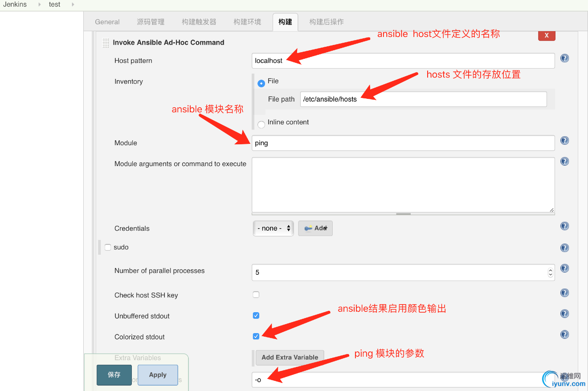Open help for Host pattern field
588x391 pixels.
click(x=564, y=58)
